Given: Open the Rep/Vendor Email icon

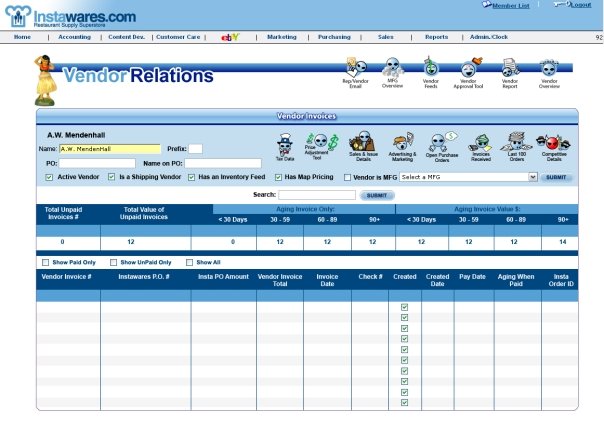Looking at the screenshot, I should coord(352,68).
